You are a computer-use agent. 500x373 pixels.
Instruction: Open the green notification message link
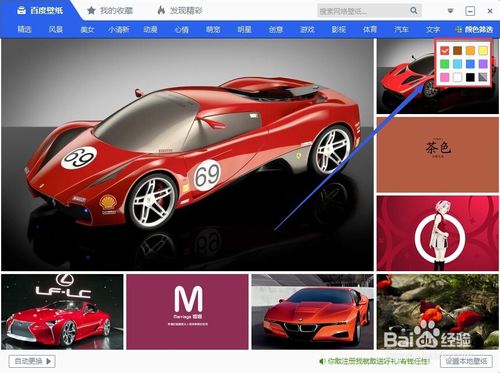point(378,361)
